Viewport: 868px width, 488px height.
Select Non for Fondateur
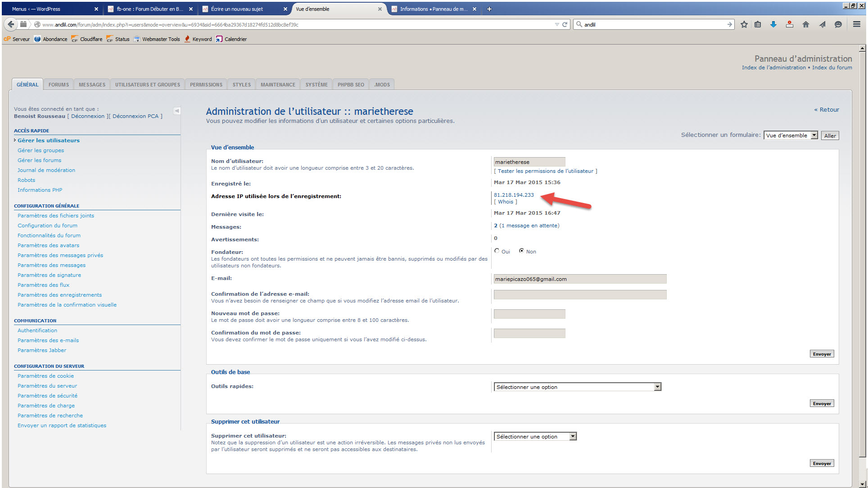click(x=521, y=251)
